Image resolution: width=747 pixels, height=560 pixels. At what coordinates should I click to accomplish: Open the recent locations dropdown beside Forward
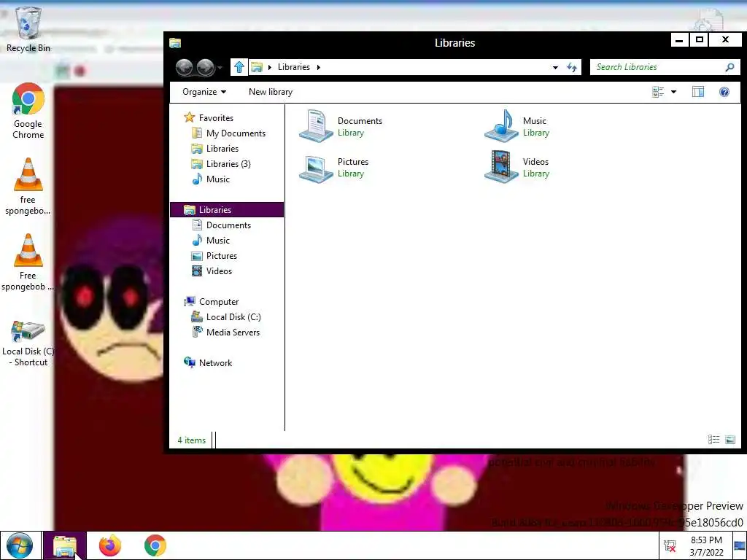click(220, 68)
